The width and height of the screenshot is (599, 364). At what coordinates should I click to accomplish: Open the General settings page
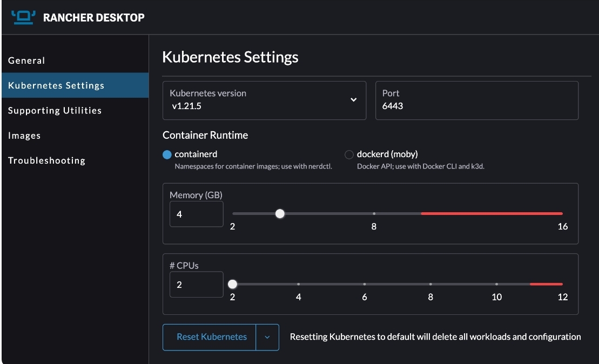(x=26, y=60)
